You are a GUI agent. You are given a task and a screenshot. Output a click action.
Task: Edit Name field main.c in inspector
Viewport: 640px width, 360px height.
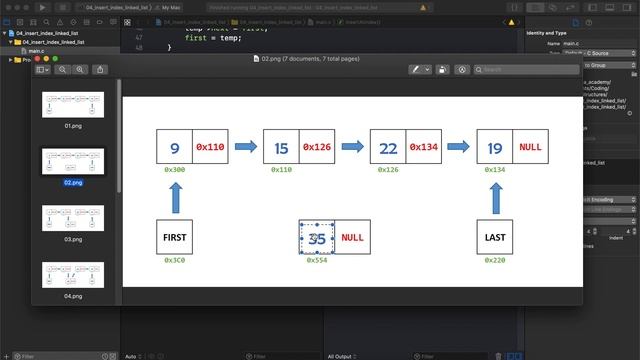tap(599, 43)
